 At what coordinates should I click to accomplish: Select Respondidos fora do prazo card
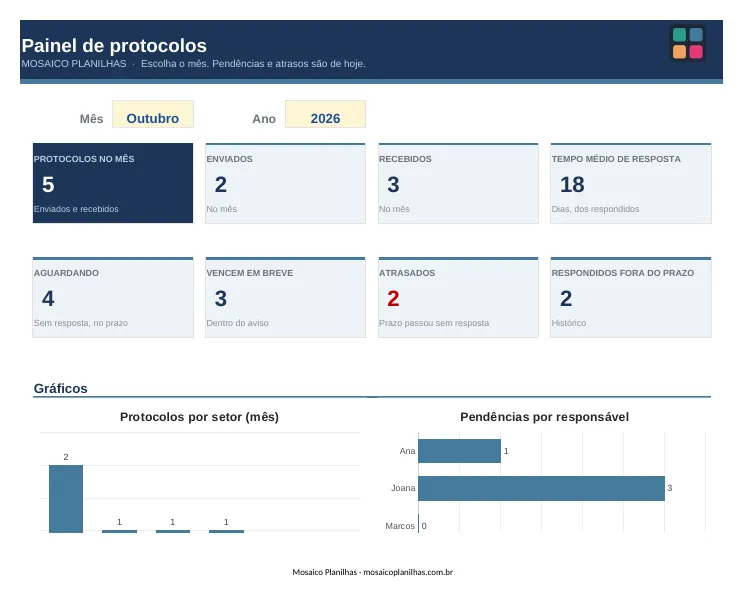coord(631,297)
